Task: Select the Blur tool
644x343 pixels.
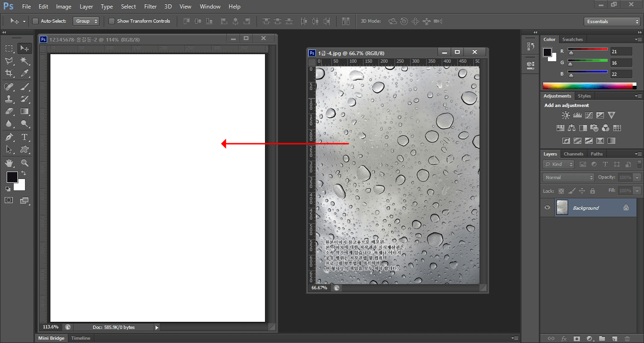Action: click(9, 124)
